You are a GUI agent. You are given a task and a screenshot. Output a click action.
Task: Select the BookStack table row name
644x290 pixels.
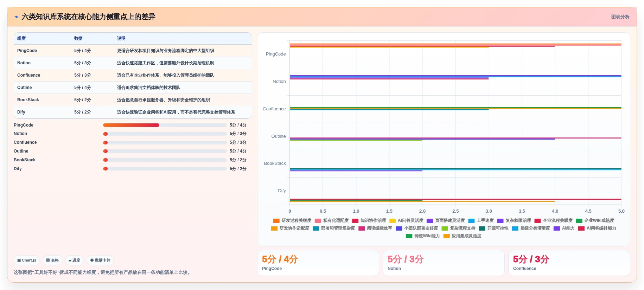point(28,100)
